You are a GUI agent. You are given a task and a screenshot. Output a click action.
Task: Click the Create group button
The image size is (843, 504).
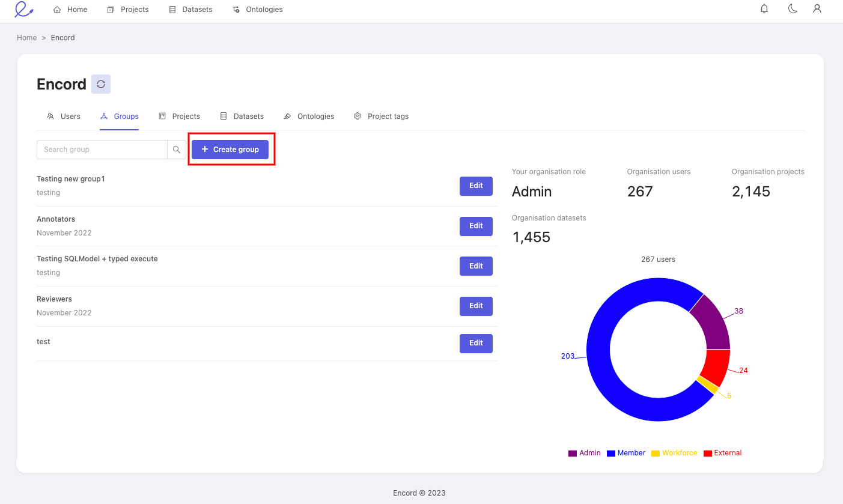[x=230, y=150]
